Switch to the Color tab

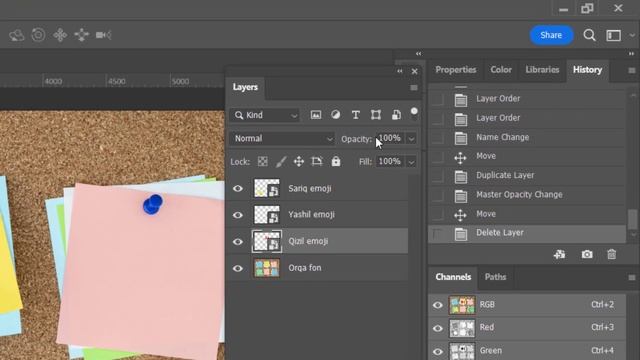501,70
